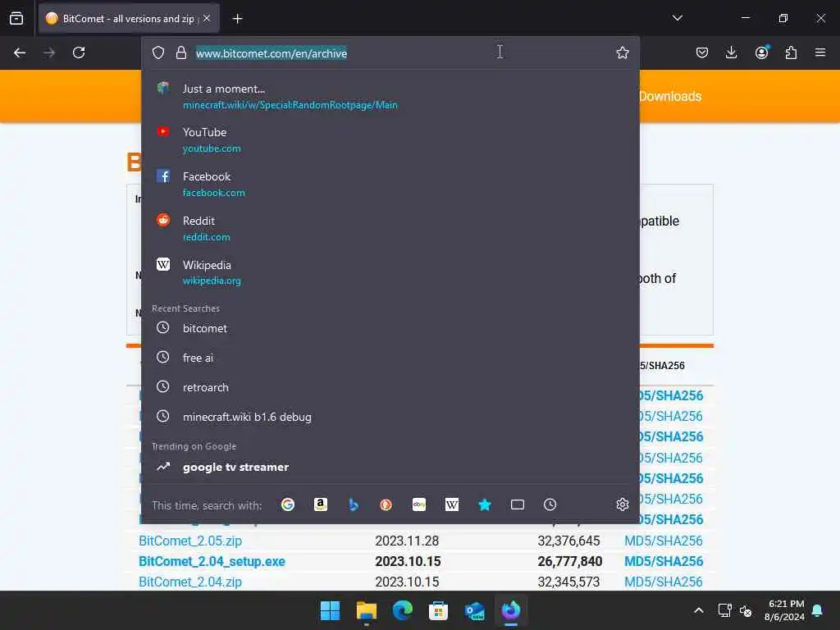This screenshot has height=630, width=840.
Task: Select the minecraft.wiki 'Just a moment...' suggestion
Action: click(390, 97)
